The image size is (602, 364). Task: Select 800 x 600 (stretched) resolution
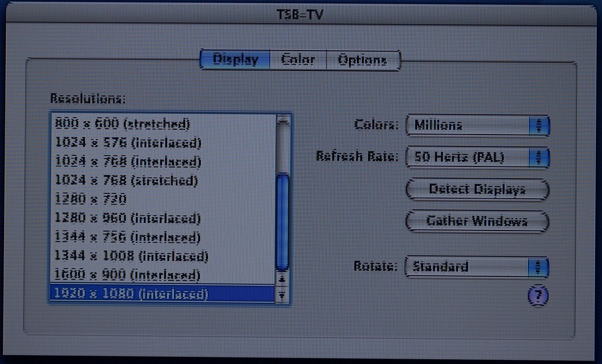click(163, 123)
